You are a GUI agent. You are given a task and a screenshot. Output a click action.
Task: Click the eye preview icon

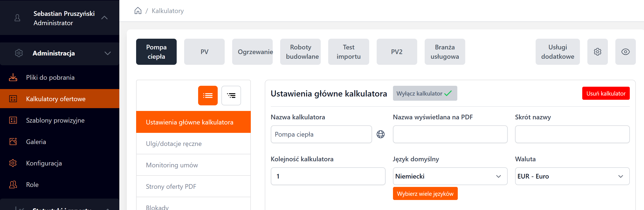[x=625, y=52]
